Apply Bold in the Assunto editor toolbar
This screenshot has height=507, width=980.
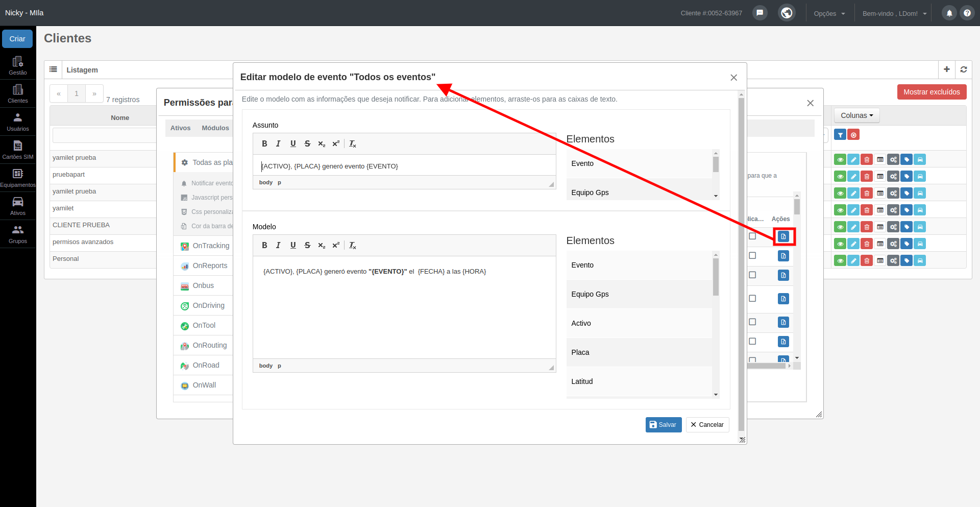pos(264,144)
